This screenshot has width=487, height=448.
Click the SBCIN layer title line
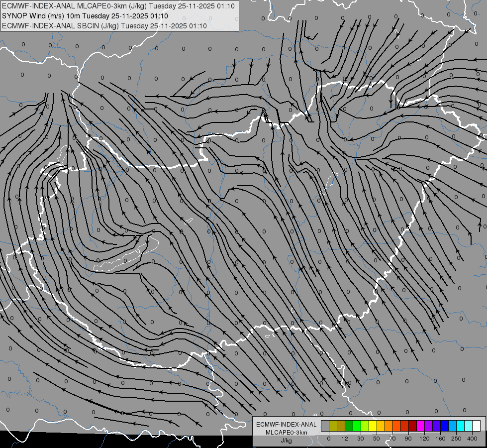pyautogui.click(x=104, y=26)
